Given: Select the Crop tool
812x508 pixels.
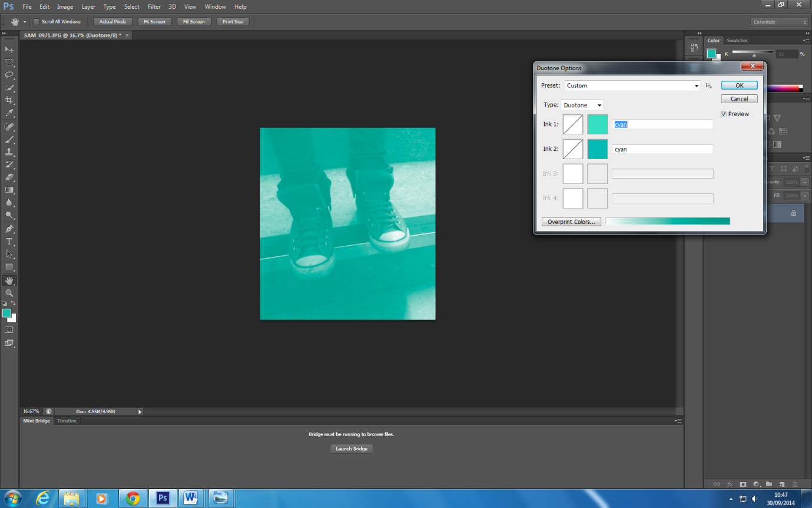Looking at the screenshot, I should (9, 100).
